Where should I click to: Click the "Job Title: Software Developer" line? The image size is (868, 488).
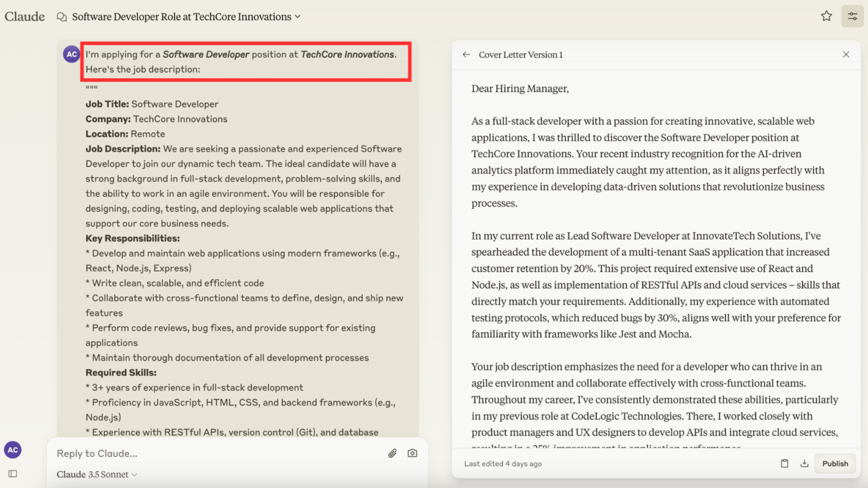tap(152, 104)
